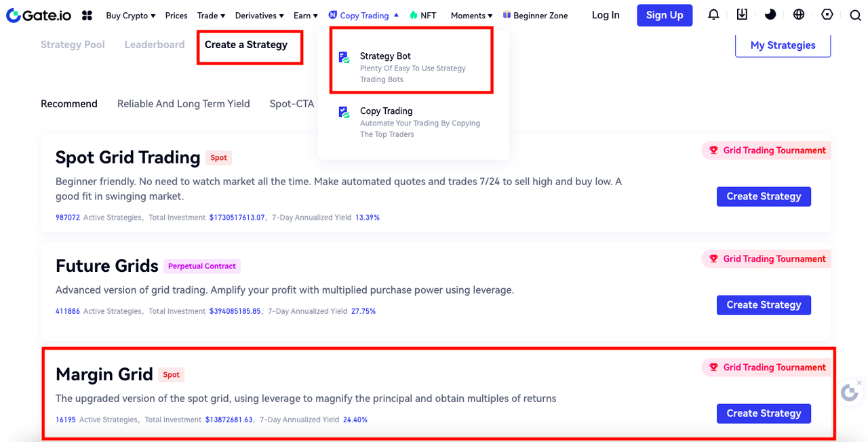Click the floating support chat icon

tap(849, 393)
